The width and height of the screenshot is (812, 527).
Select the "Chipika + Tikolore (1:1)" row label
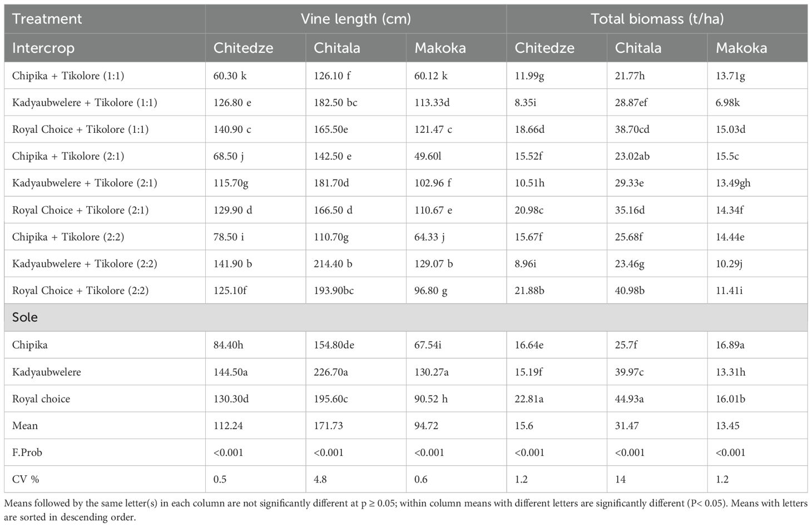tap(68, 76)
